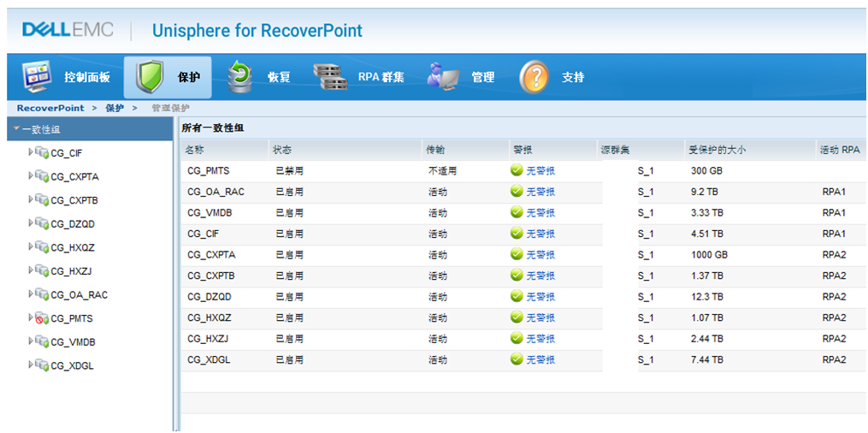The height and width of the screenshot is (433, 868).
Task: Expand the CG_VMDB tree node arrow
Action: point(31,341)
